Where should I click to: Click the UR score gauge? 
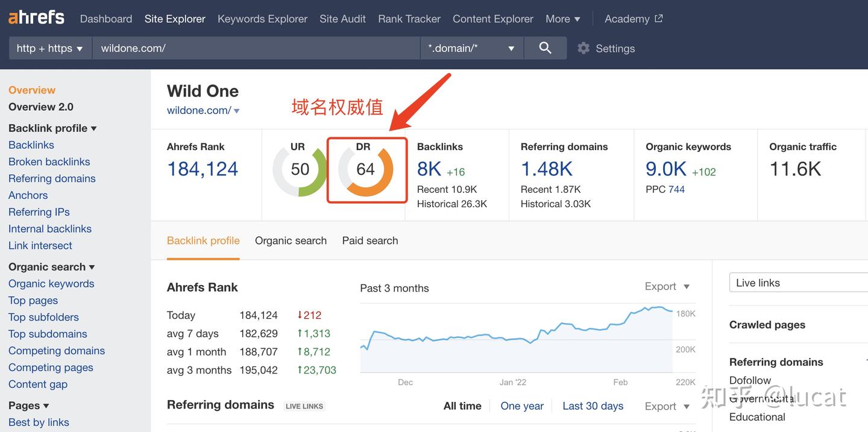pyautogui.click(x=300, y=169)
